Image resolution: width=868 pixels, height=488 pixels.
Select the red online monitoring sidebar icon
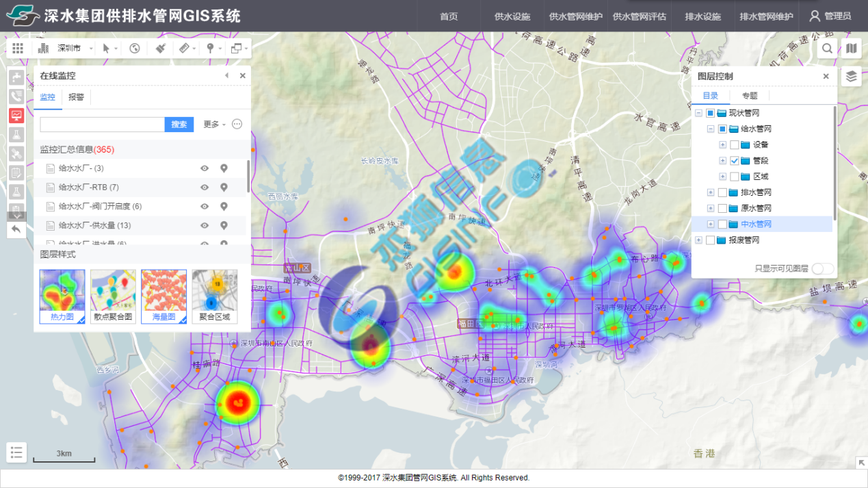pos(16,116)
